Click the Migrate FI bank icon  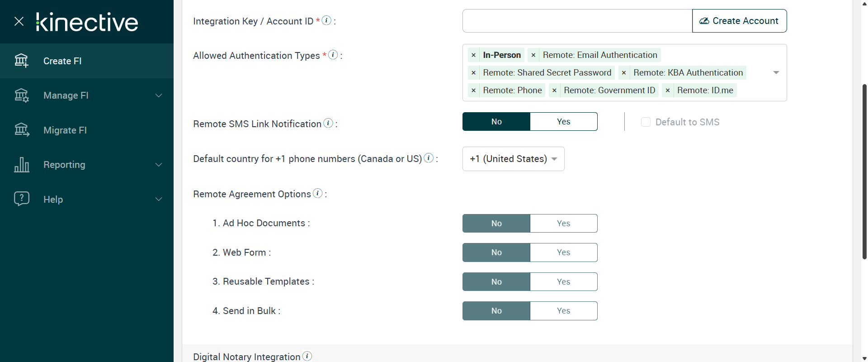tap(21, 130)
